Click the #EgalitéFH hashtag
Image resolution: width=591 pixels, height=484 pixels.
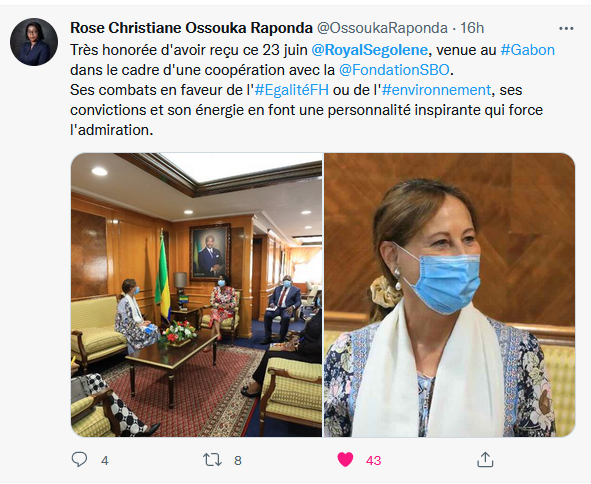pyautogui.click(x=291, y=90)
